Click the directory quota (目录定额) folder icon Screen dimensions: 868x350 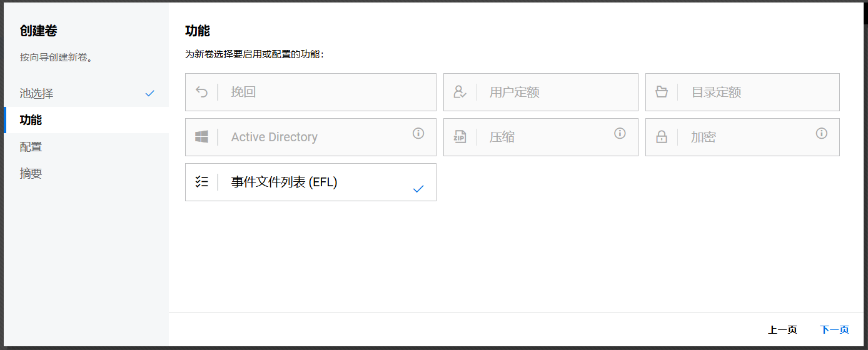pyautogui.click(x=662, y=92)
